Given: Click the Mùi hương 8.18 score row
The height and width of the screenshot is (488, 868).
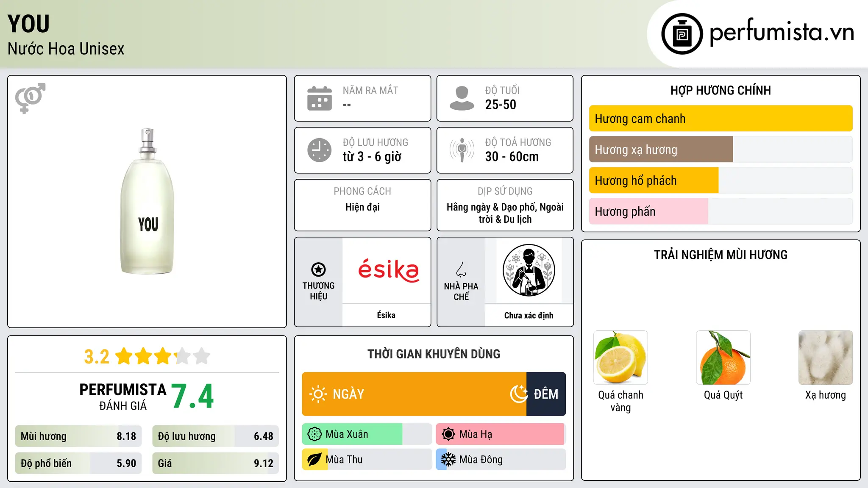Looking at the screenshot, I should (78, 436).
